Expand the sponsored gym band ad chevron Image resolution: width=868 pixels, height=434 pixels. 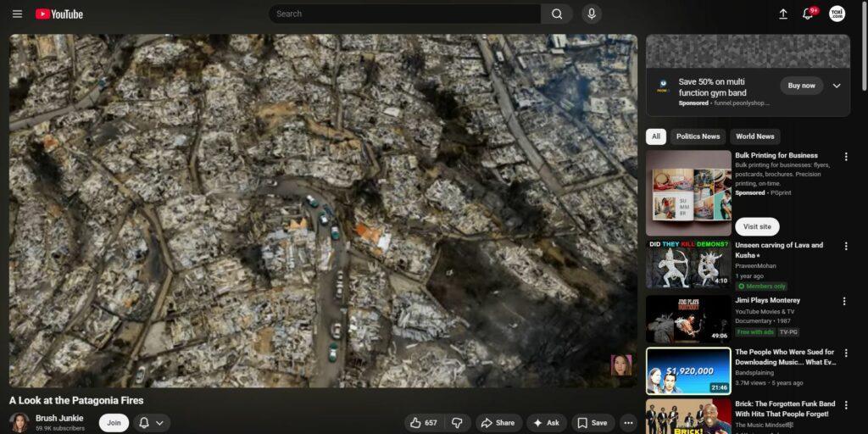pos(837,86)
